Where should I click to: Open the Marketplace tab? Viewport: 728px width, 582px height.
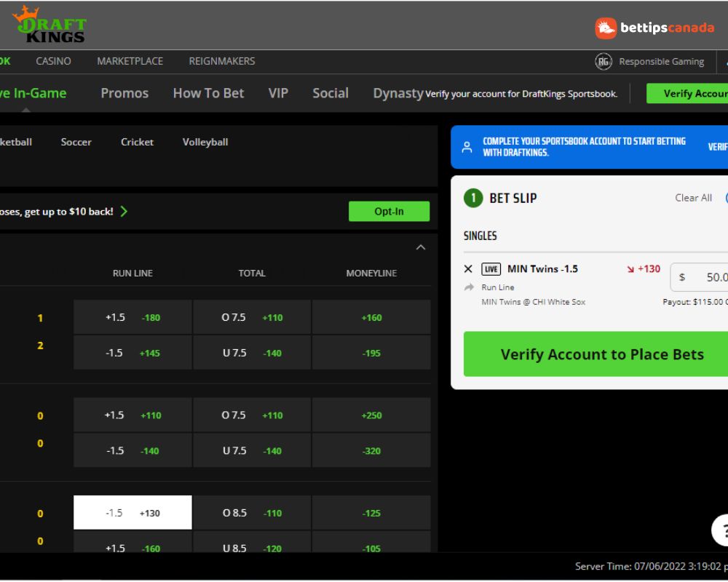tap(130, 61)
